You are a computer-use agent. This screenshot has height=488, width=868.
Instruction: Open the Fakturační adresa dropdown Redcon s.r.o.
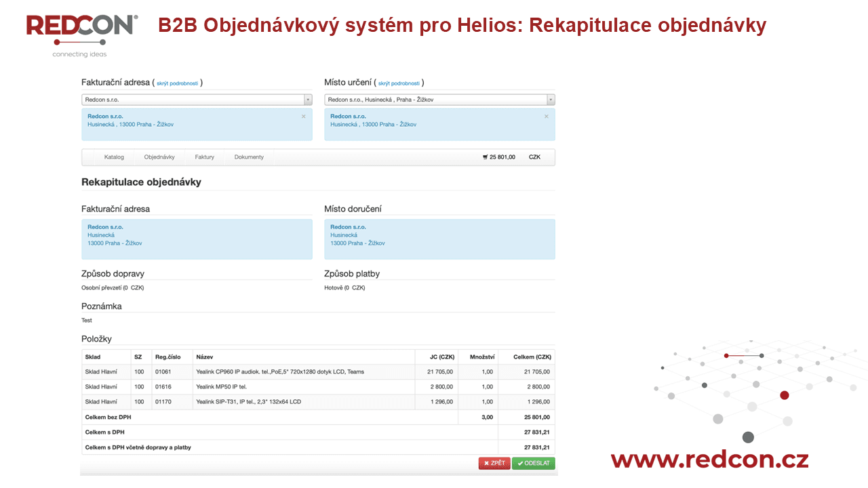pos(197,100)
